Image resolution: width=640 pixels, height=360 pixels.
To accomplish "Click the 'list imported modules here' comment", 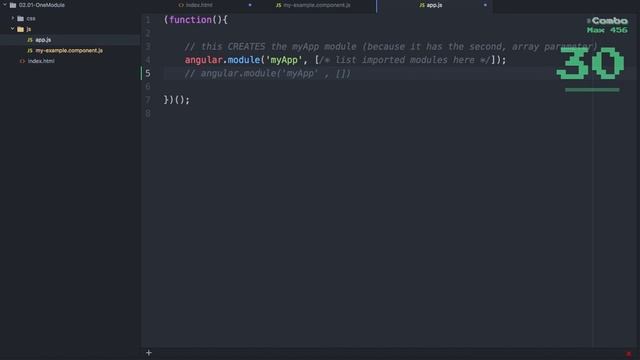I will (x=404, y=60).
